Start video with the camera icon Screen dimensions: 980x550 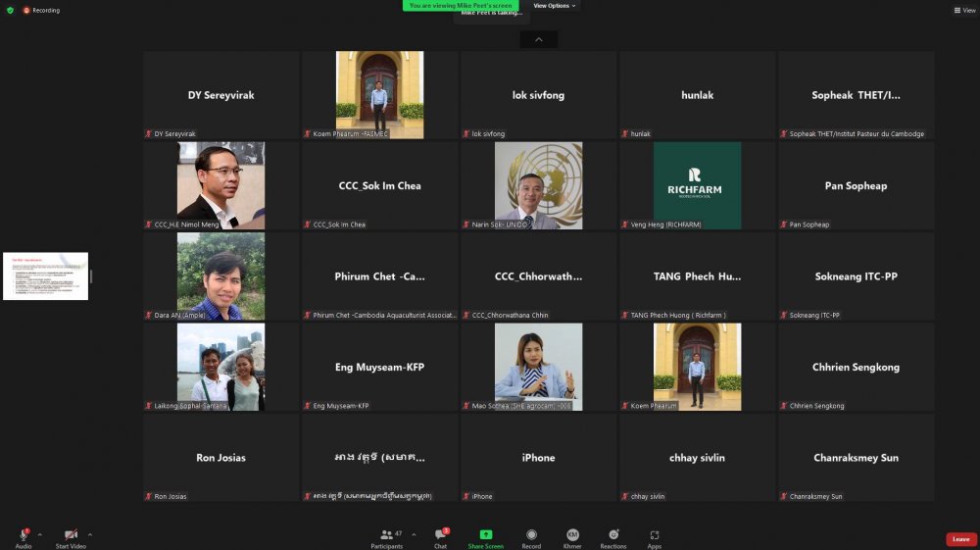(70, 534)
